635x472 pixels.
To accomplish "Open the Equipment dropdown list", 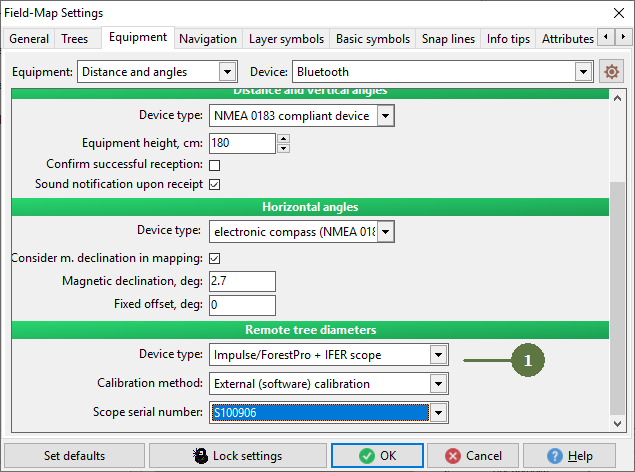I will coord(157,72).
